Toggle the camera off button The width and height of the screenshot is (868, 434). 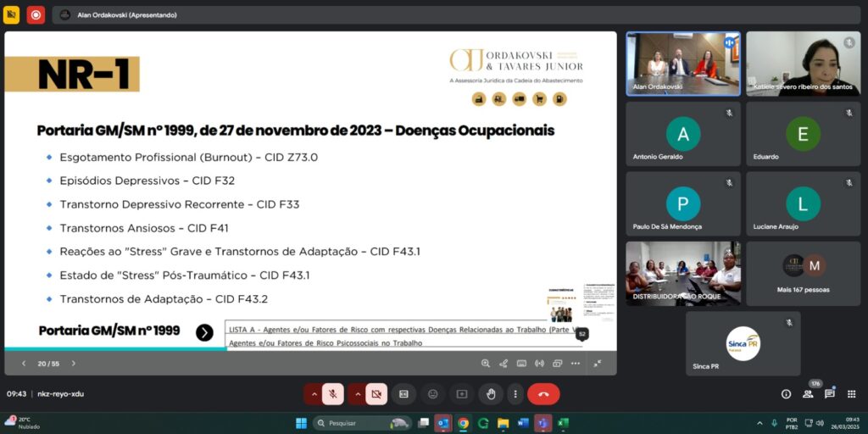click(376, 394)
